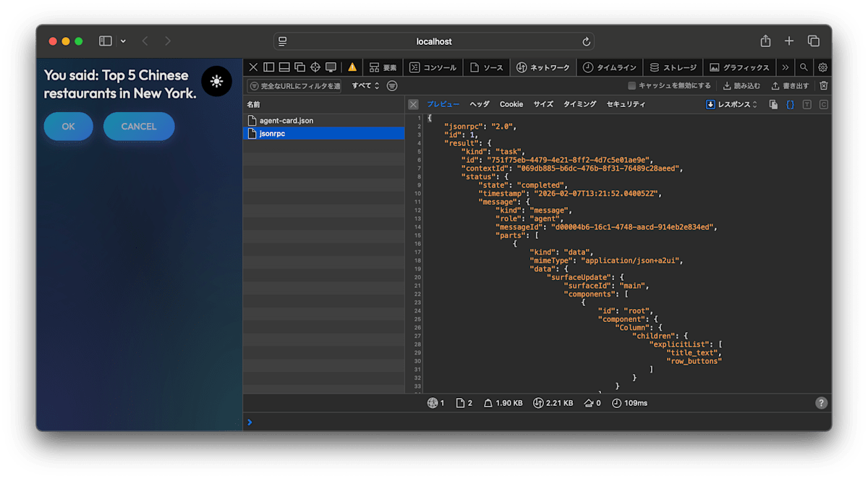Image resolution: width=868 pixels, height=479 pixels.
Task: Click 名前 column header
Action: (x=323, y=104)
